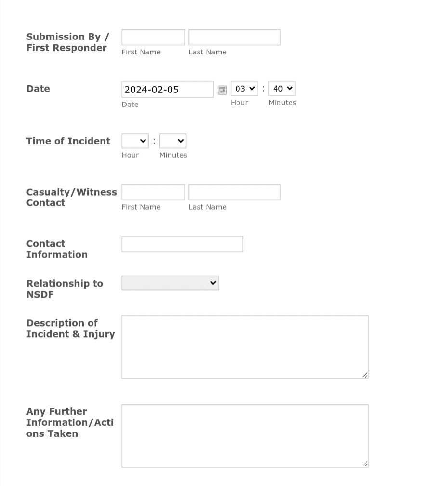Open the calendar date picker icon
This screenshot has width=448, height=486.
[x=222, y=90]
